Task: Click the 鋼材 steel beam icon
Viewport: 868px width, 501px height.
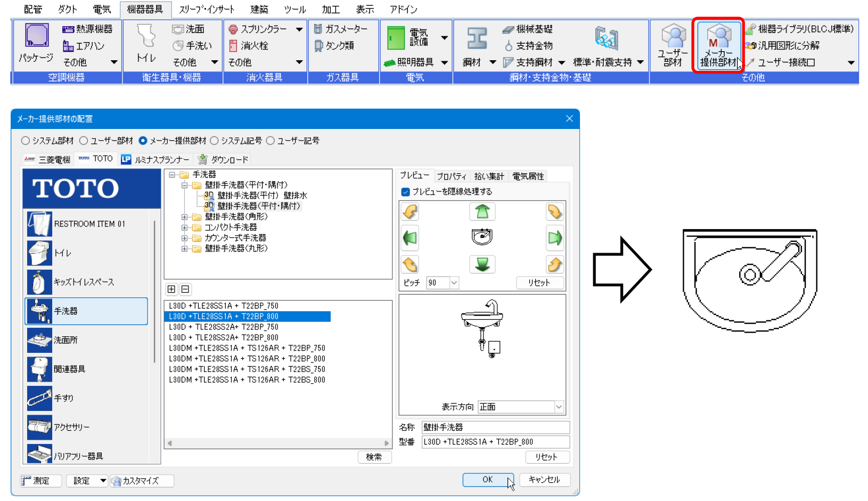Action: coord(477,38)
